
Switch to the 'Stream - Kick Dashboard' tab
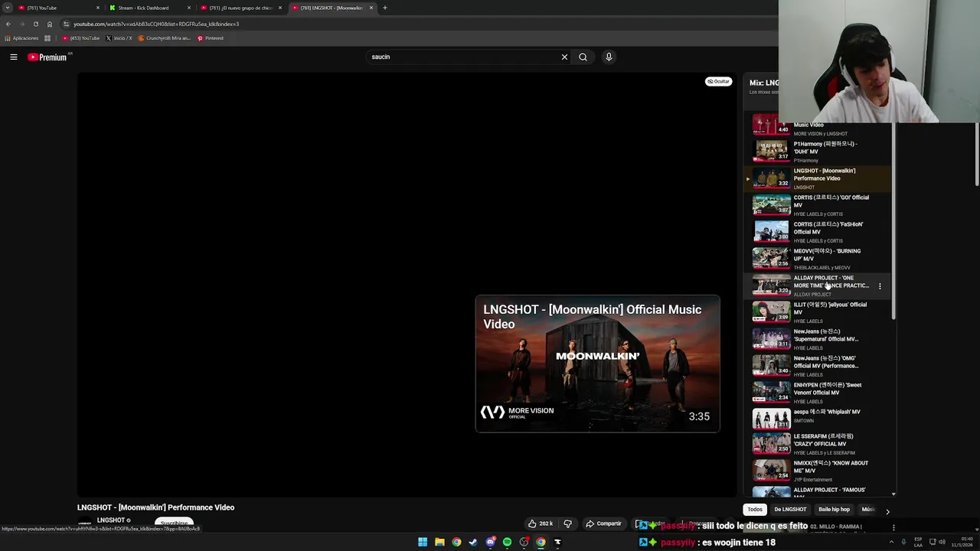(149, 8)
